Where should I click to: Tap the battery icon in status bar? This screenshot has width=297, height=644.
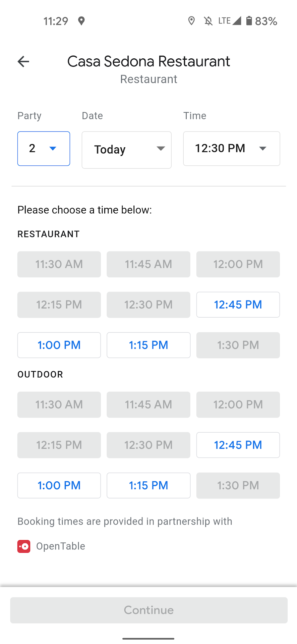(249, 21)
